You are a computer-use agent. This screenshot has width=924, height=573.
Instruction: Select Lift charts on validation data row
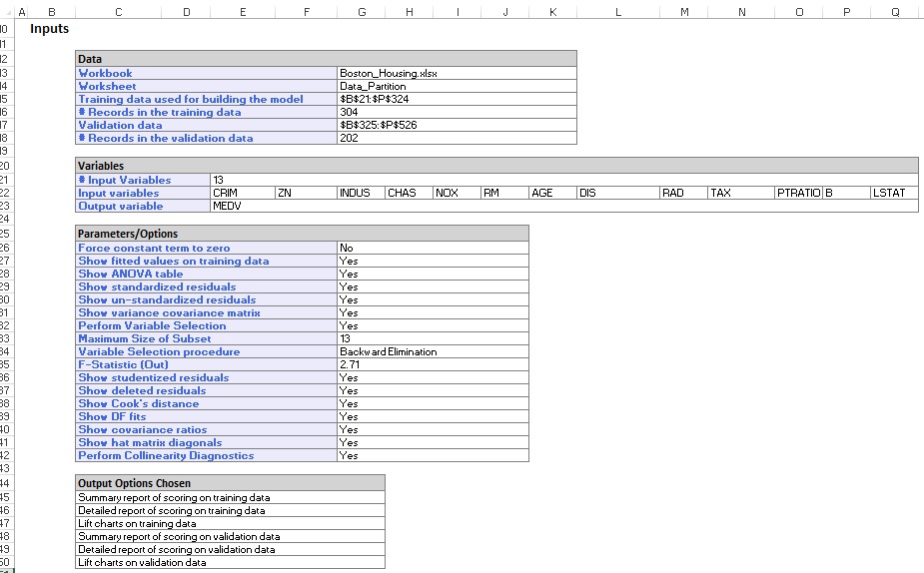click(230, 562)
